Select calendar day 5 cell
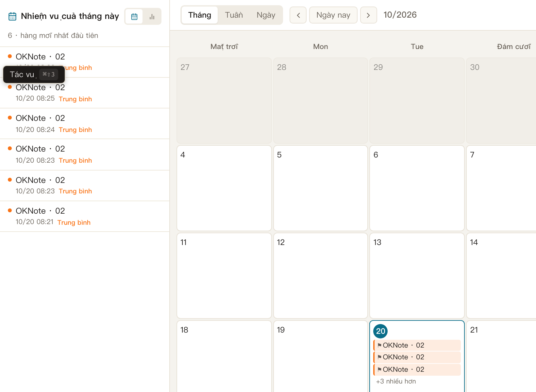Viewport: 536px width, 392px height. [321, 188]
